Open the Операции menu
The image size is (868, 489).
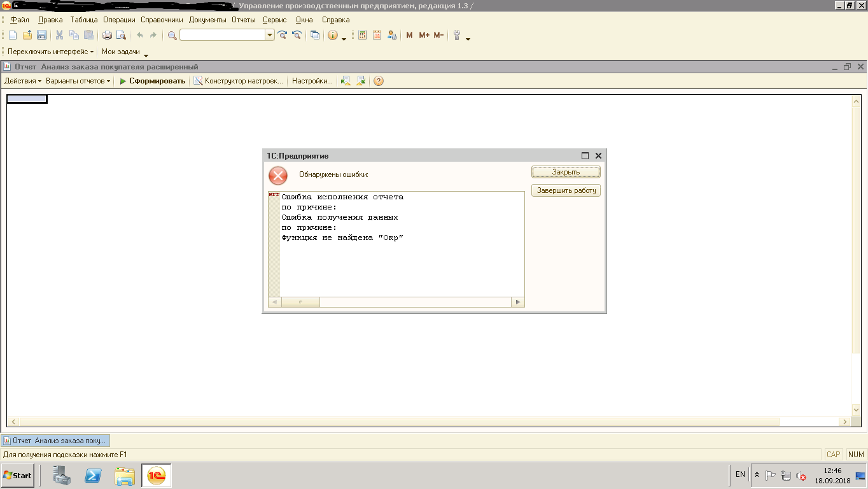click(120, 20)
